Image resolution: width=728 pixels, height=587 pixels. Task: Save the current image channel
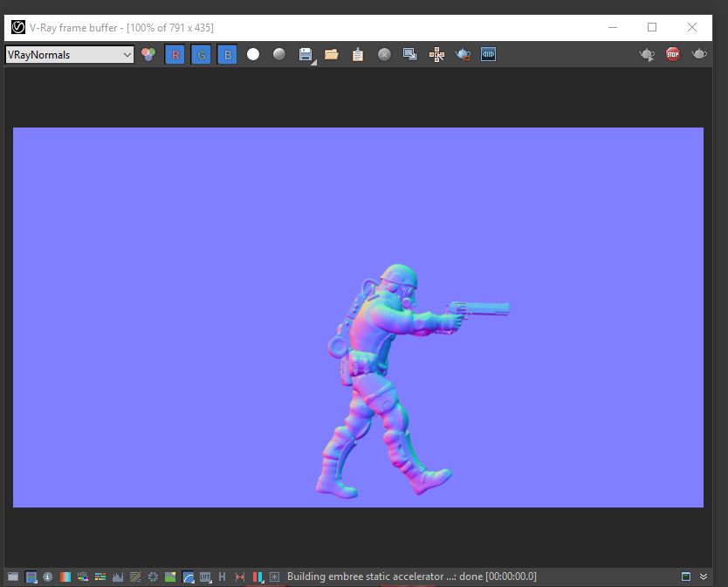click(306, 54)
